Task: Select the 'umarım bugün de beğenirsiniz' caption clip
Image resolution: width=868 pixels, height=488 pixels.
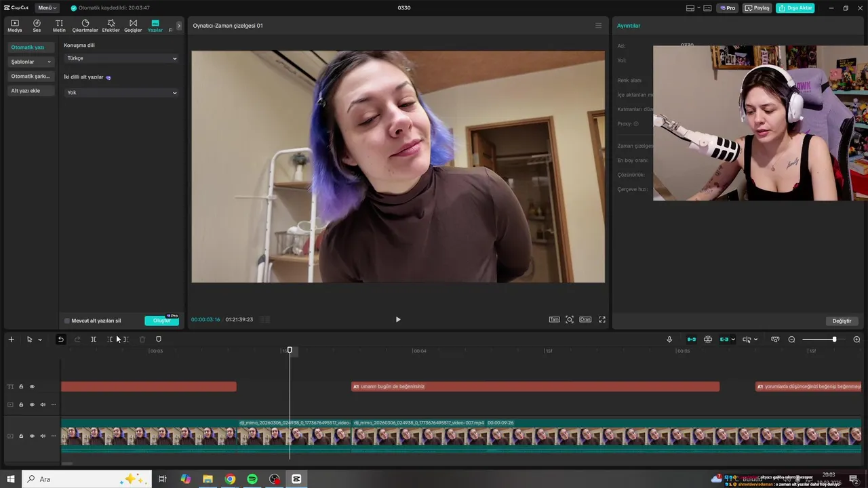Action: pos(535,387)
